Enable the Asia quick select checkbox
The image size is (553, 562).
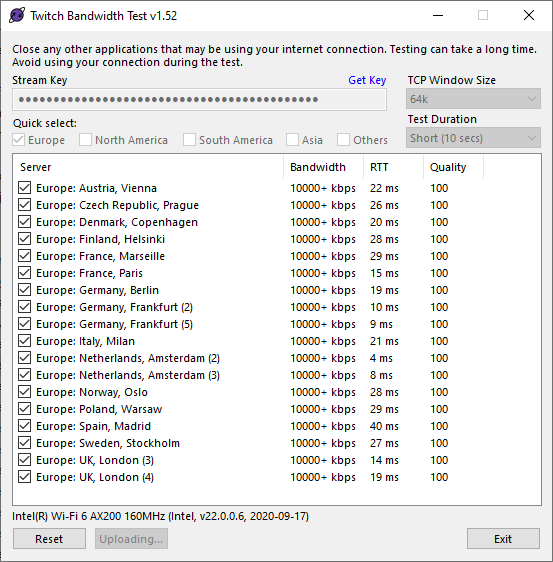click(x=292, y=140)
